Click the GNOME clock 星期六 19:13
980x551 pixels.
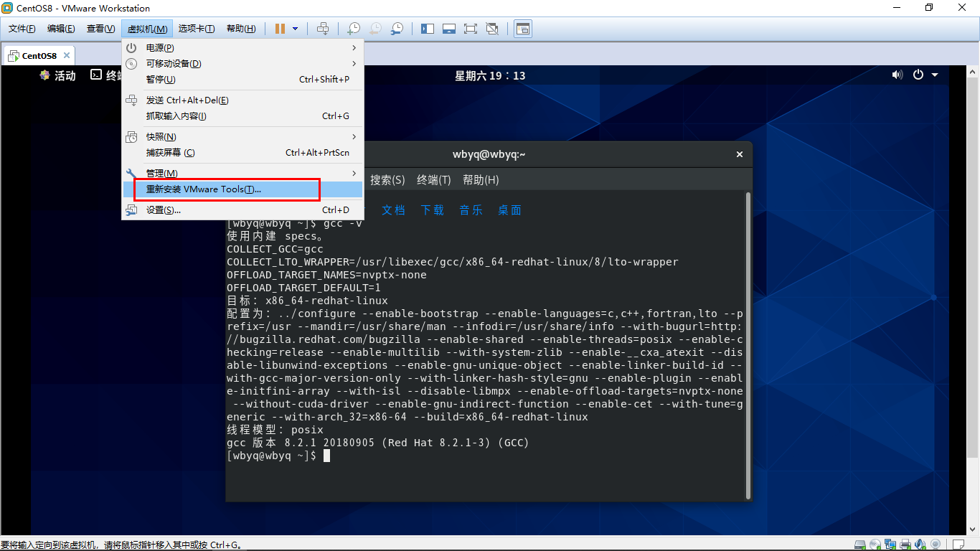pyautogui.click(x=490, y=75)
